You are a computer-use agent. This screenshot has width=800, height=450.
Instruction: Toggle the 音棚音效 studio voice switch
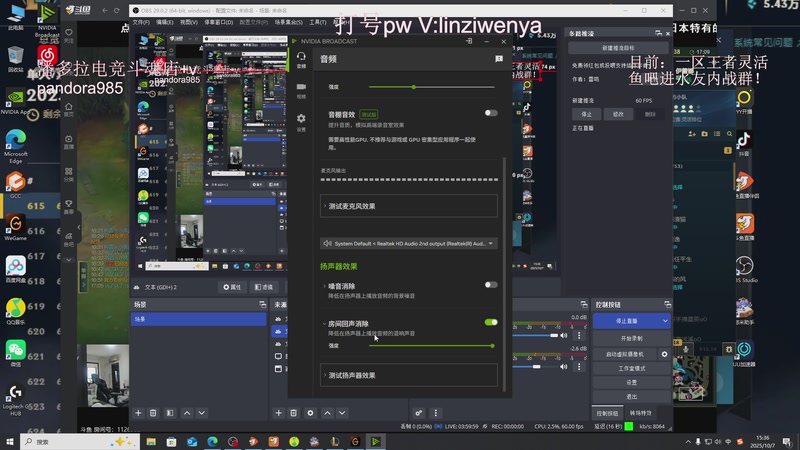[491, 113]
